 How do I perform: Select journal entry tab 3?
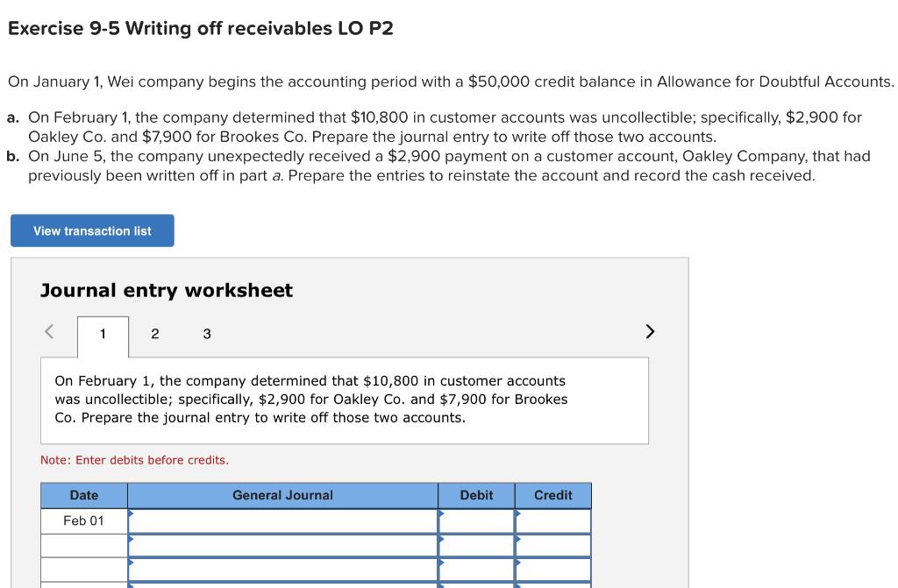tap(207, 334)
